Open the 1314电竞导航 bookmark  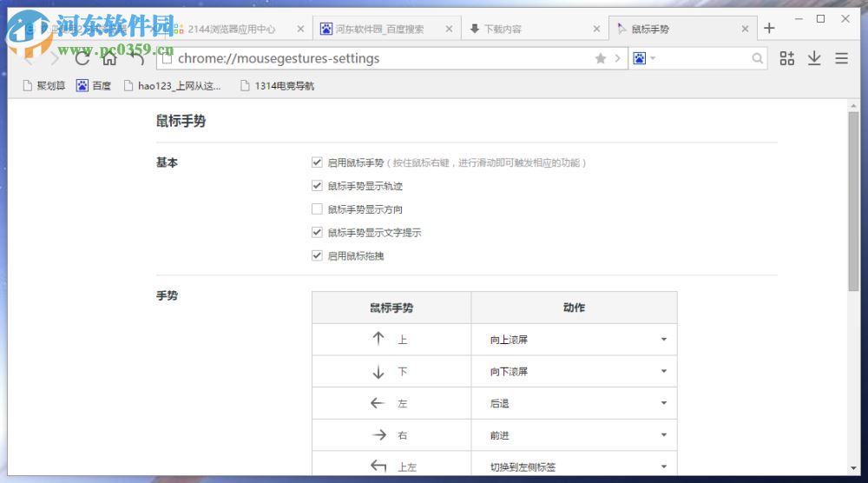click(277, 86)
